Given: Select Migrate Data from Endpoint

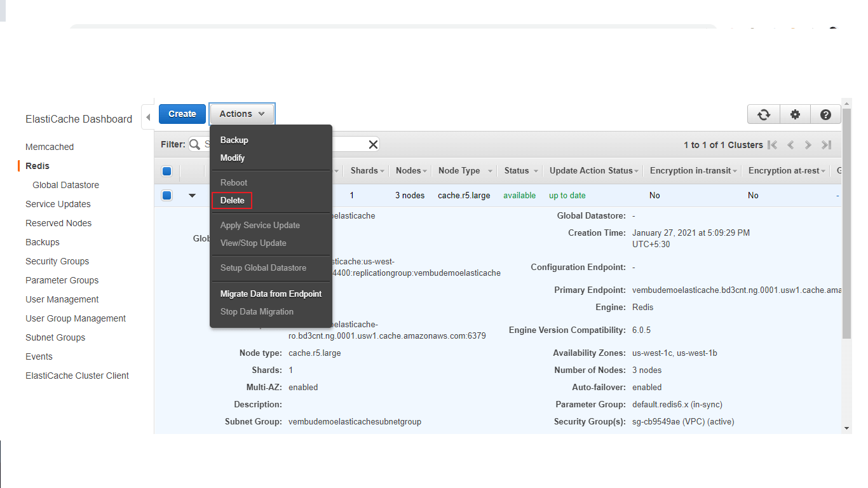Looking at the screenshot, I should pos(271,294).
